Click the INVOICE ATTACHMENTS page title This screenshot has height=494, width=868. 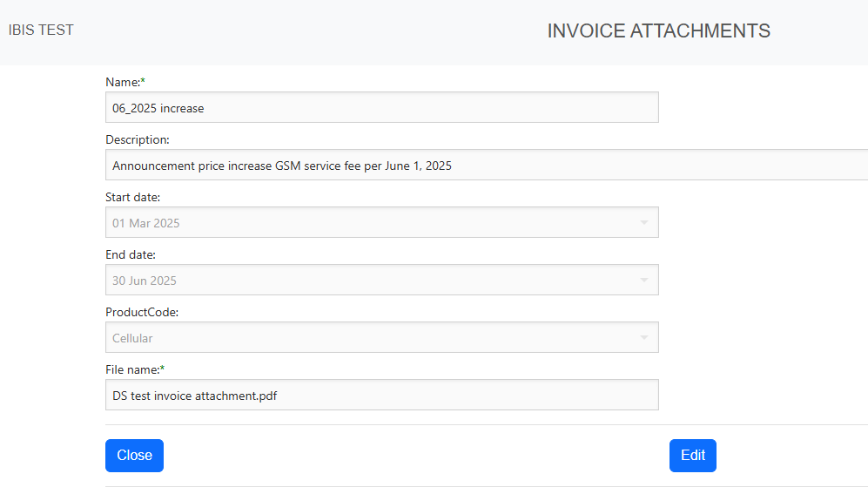click(x=658, y=31)
